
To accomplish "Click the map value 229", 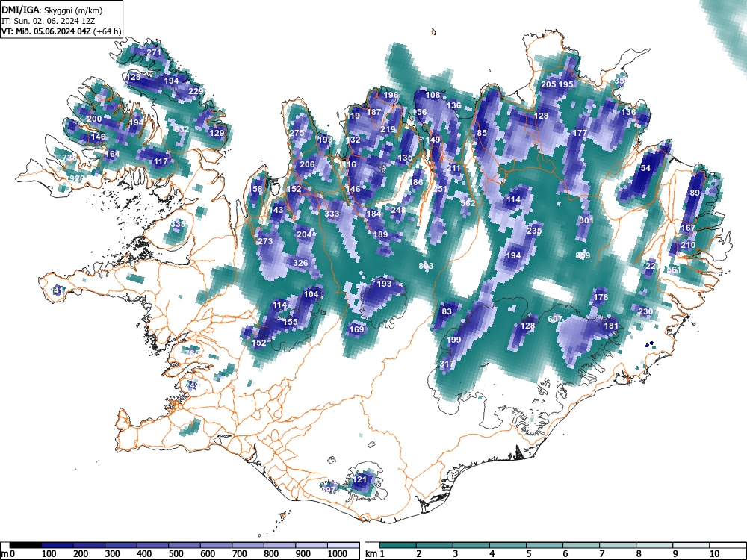I will [x=196, y=91].
